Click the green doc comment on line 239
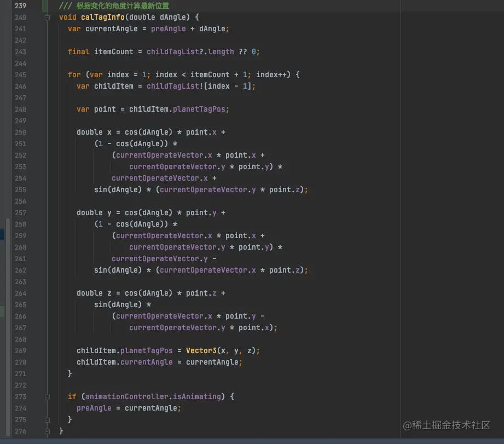The image size is (504, 444). [x=114, y=6]
